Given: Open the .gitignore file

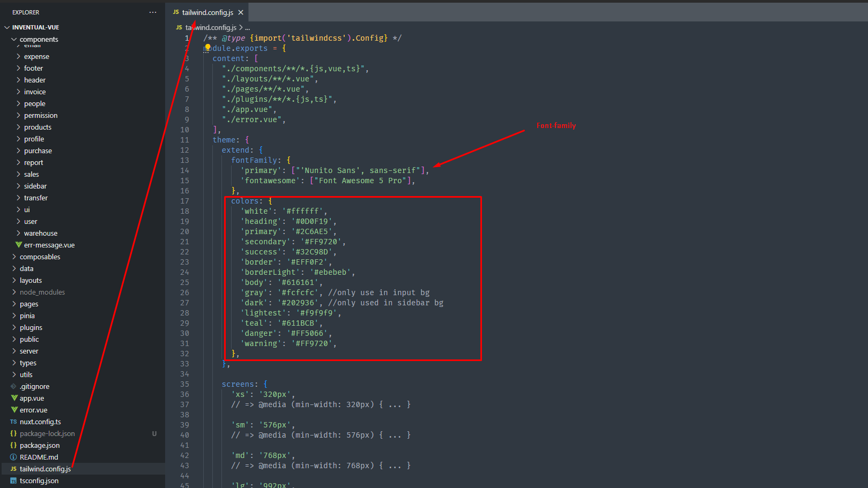Looking at the screenshot, I should [x=34, y=386].
